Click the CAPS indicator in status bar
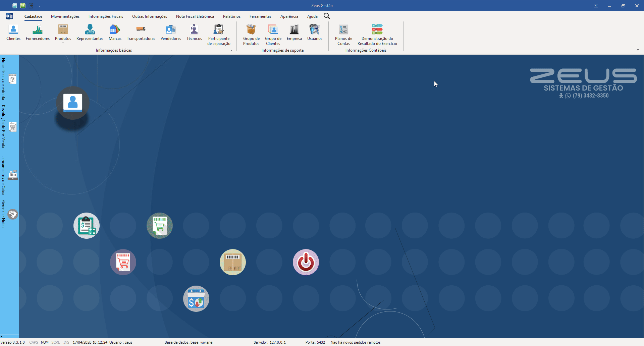The image size is (644, 346). pyautogui.click(x=34, y=342)
